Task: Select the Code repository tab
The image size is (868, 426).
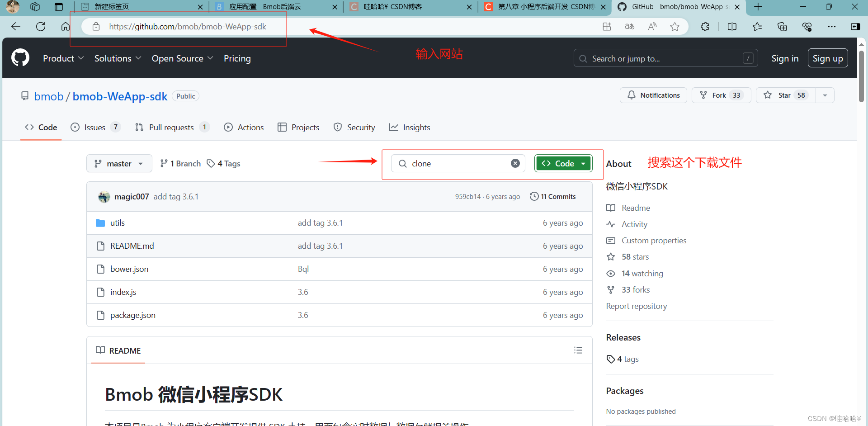Action: click(41, 127)
